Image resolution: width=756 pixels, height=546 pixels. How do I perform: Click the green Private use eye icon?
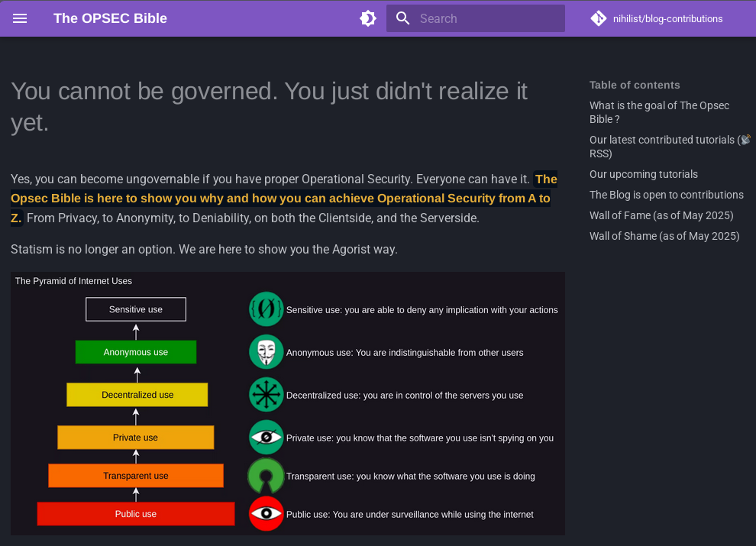266,438
